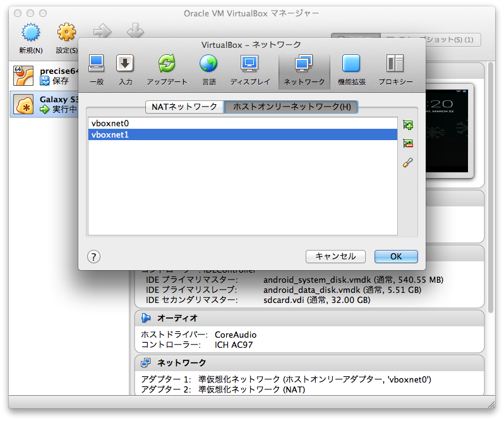Click the sdcard.vdi storage entry

coord(317,300)
